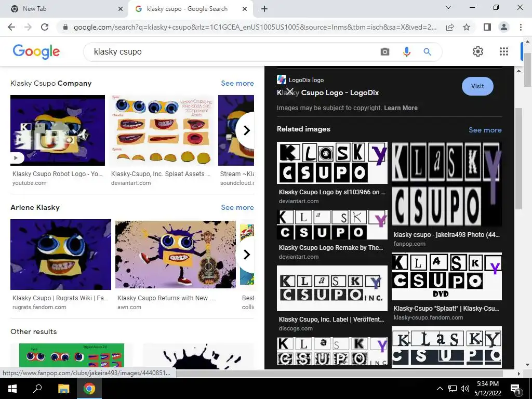The height and width of the screenshot is (399, 532).
Task: Share this page via the share icon
Action: (x=450, y=27)
